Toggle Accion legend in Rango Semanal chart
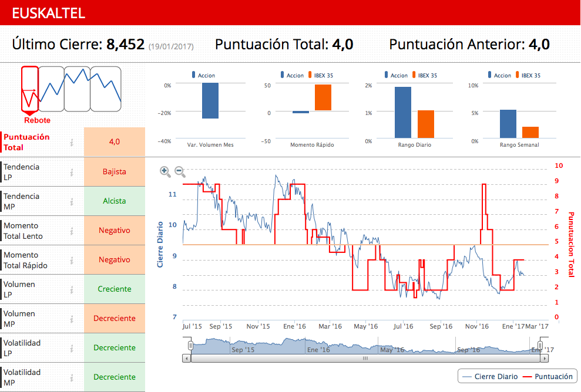The height and width of the screenshot is (392, 581). (499, 75)
